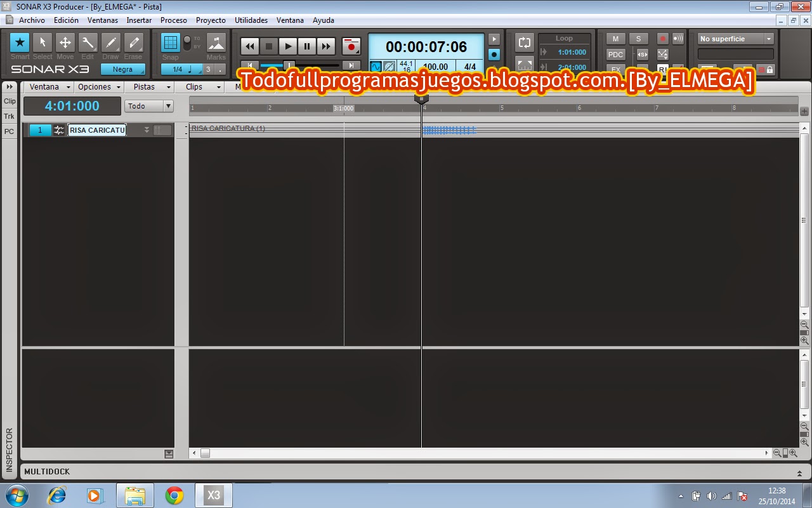
Task: Pick the Edit tool
Action: coord(88,43)
